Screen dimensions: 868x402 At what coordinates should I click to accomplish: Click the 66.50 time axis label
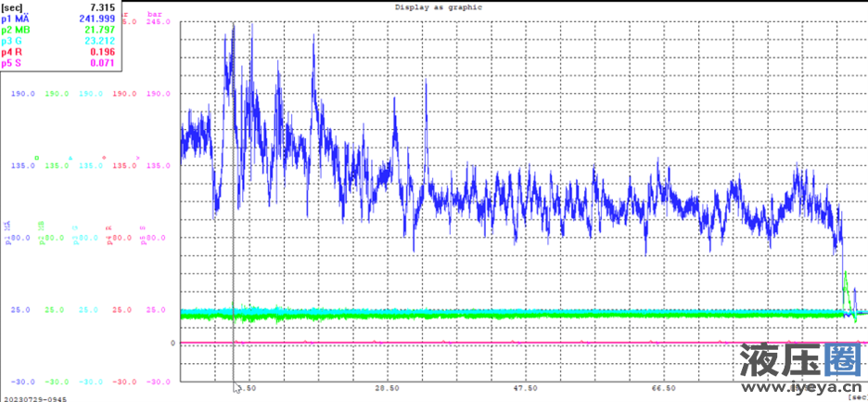663,387
